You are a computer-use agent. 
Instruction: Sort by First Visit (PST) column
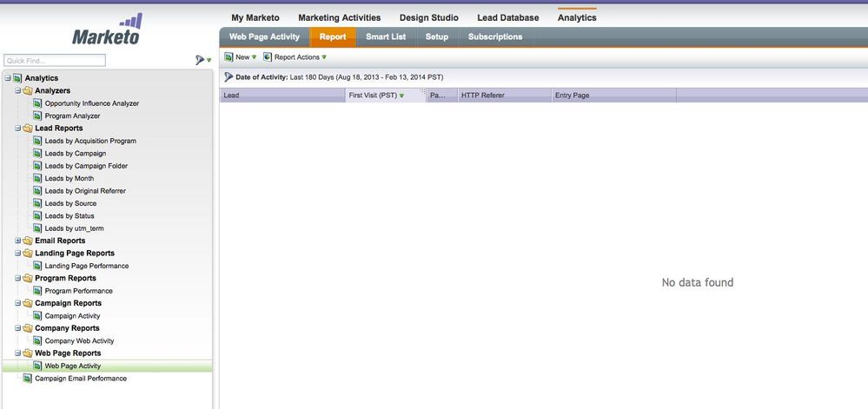coord(374,96)
